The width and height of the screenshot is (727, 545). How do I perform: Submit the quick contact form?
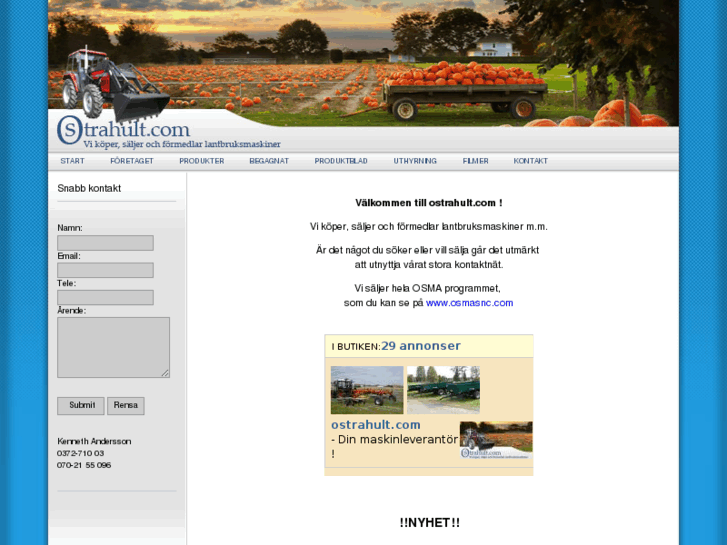pyautogui.click(x=81, y=406)
